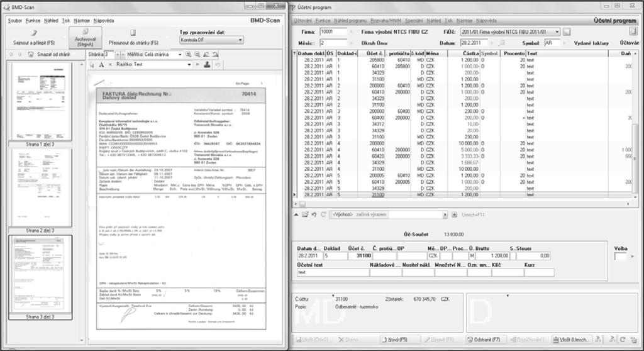Open Rozvaha/HNIM menu in Účetní program
The image size is (644, 351).
[x=386, y=21]
